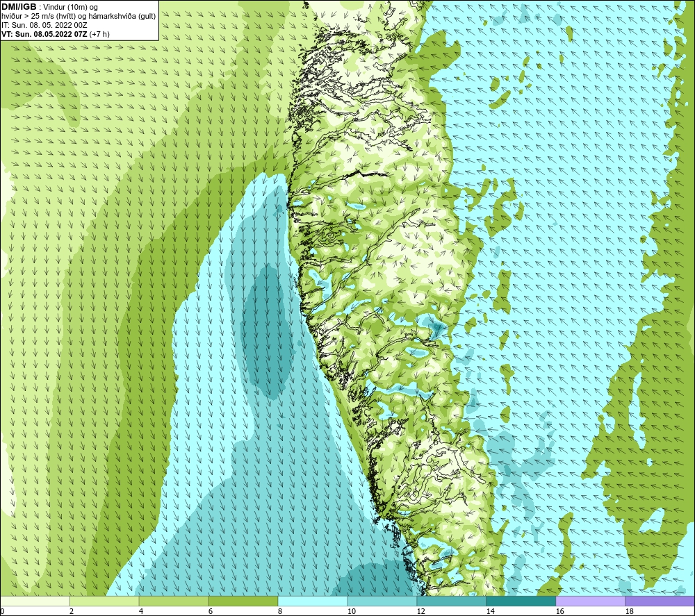Click the legend scale label 16
This screenshot has height=616, width=695.
[x=559, y=611]
